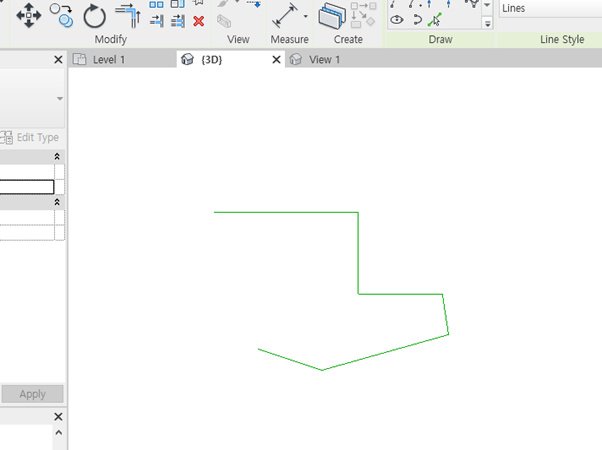Switch to the View 1 tab
The width and height of the screenshot is (602, 450).
click(x=324, y=60)
